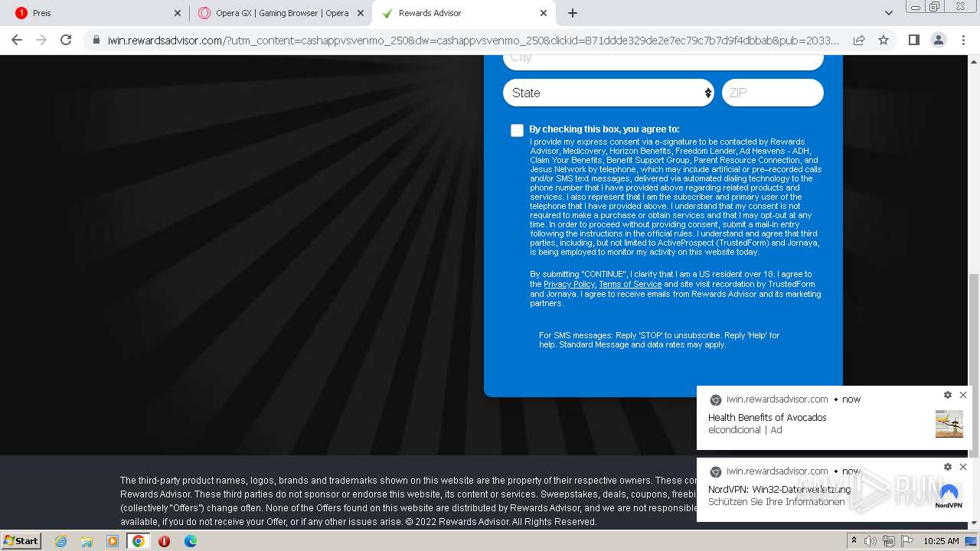This screenshot has height=551, width=980.
Task: Click the avocados notification thumbnail
Action: 949,424
